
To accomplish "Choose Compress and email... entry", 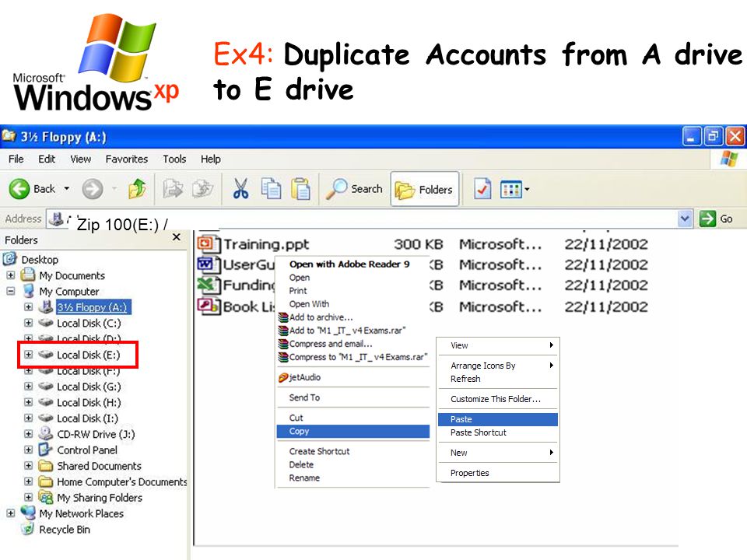I will point(331,344).
